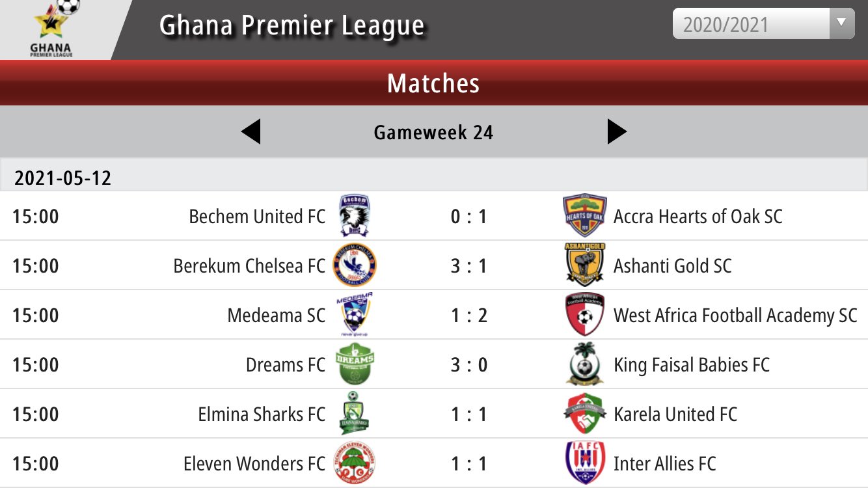Click the Accra Hearts of Oak crest

(585, 215)
